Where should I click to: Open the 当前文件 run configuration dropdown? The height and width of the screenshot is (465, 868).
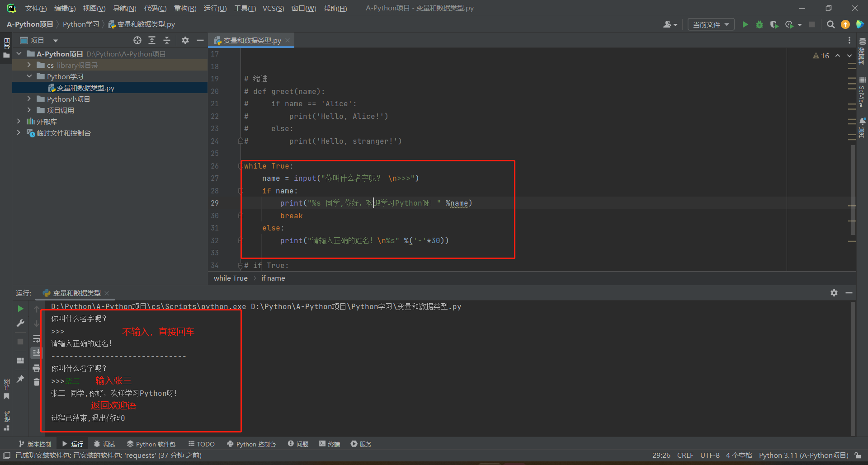click(711, 24)
